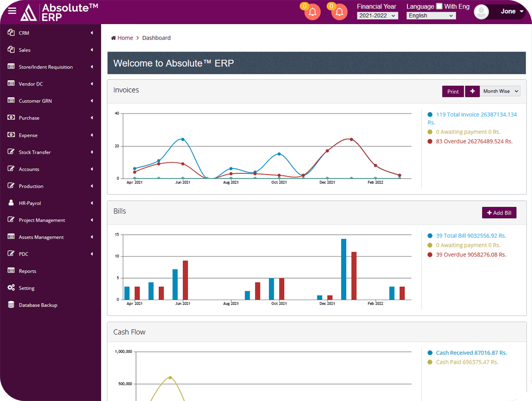Open the Month Wise dropdown

[500, 91]
